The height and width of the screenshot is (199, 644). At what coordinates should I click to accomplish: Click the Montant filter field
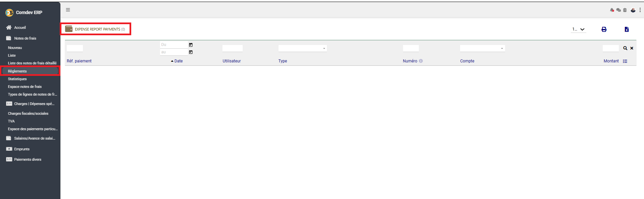pyautogui.click(x=611, y=48)
